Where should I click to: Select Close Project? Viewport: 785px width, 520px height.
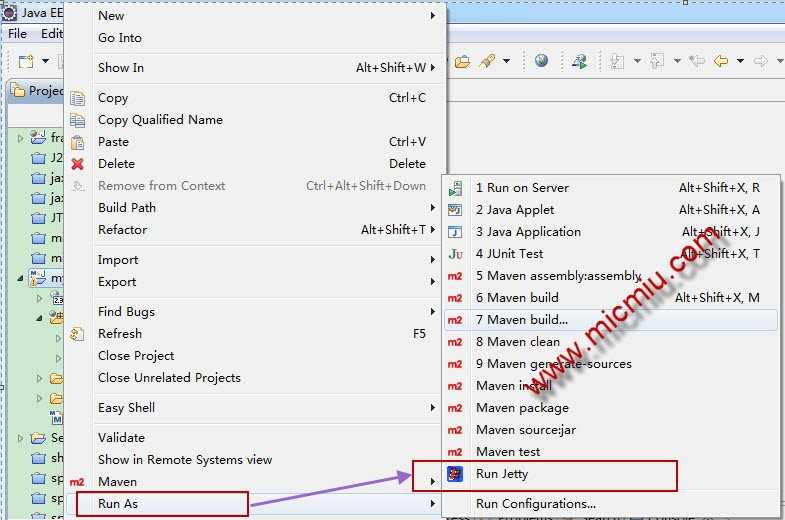(136, 356)
